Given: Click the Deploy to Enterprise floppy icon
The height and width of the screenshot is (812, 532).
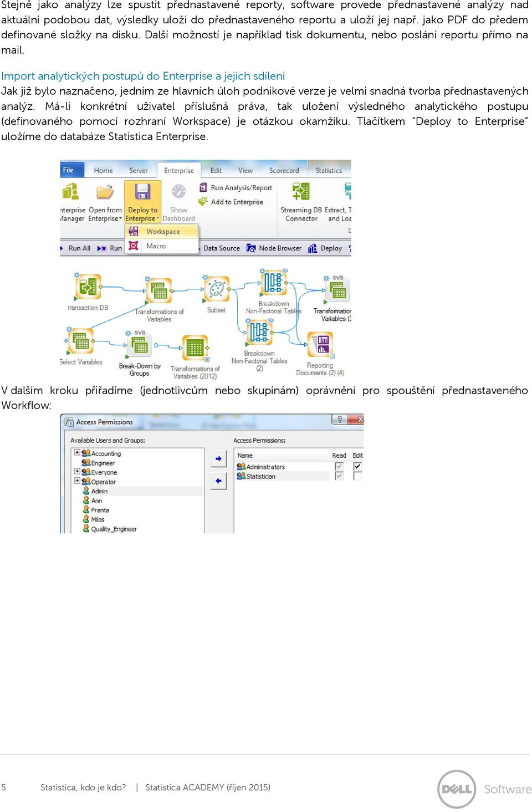Looking at the screenshot, I should click(142, 192).
